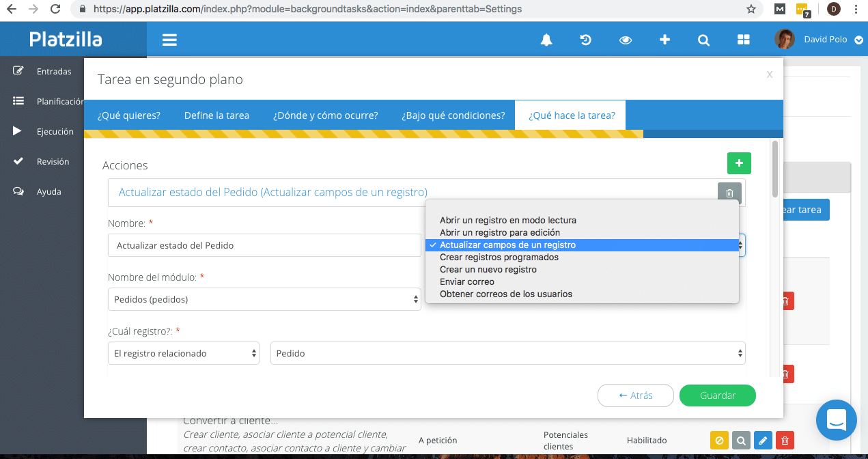Click the plus icon in top bar

coord(664,40)
